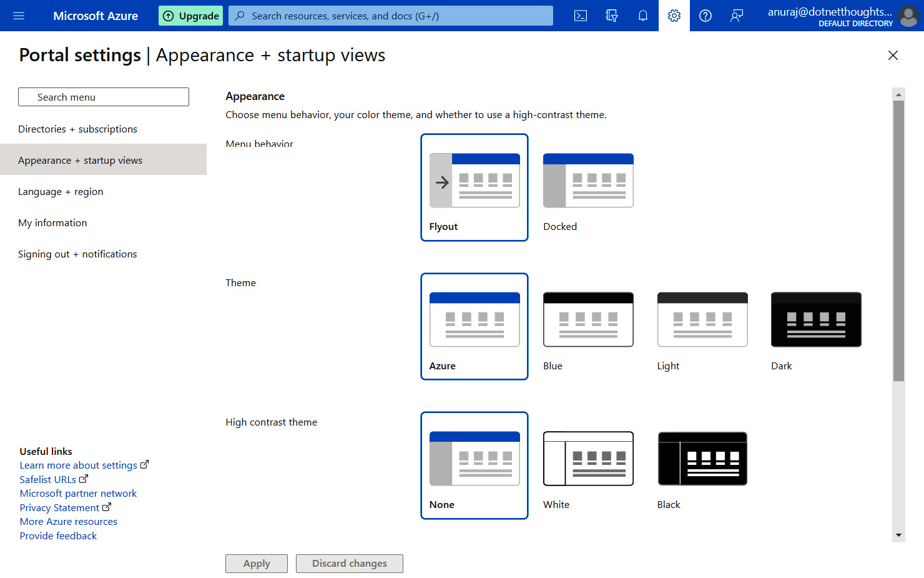Go to Microsoft Azure home title
Screen dimensions: 924x578
[96, 16]
